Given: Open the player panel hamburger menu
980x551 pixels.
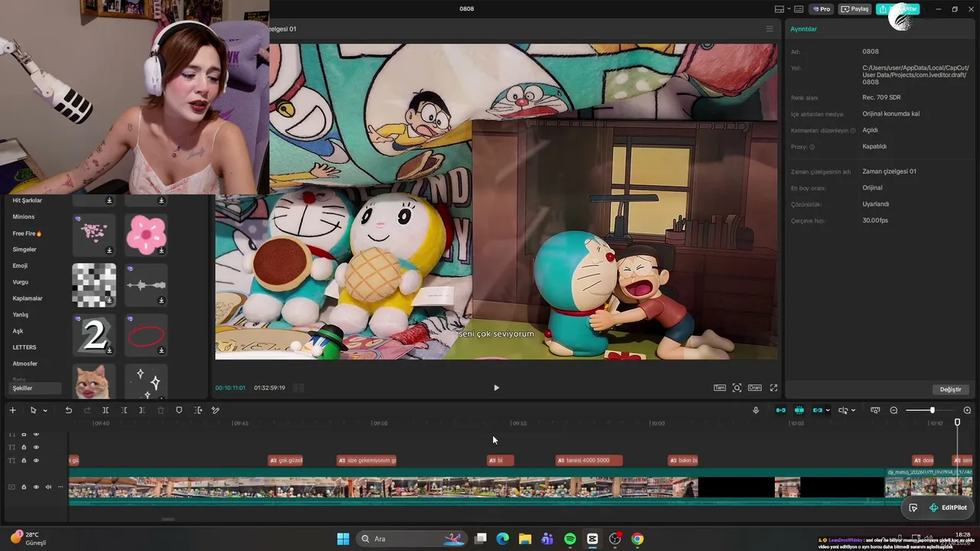Looking at the screenshot, I should pos(769,29).
